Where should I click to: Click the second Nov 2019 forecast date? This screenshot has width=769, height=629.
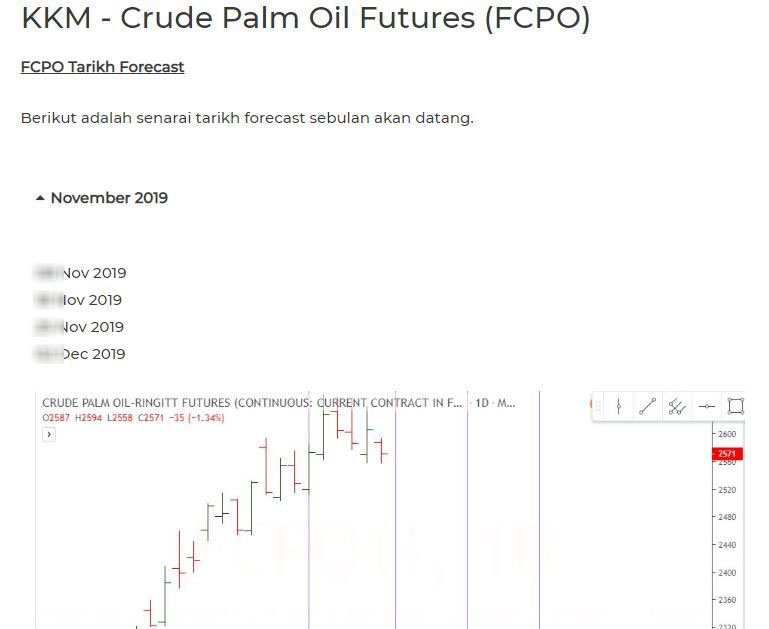[x=78, y=300]
